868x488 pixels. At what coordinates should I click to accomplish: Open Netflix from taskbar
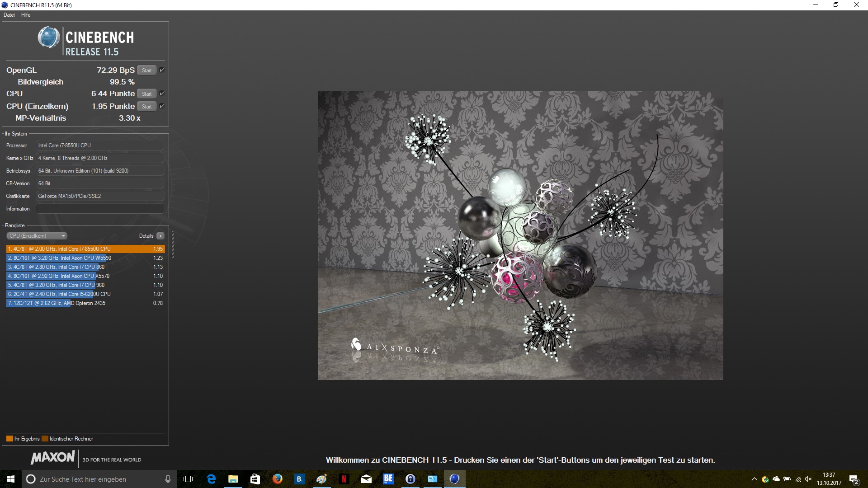click(x=344, y=479)
